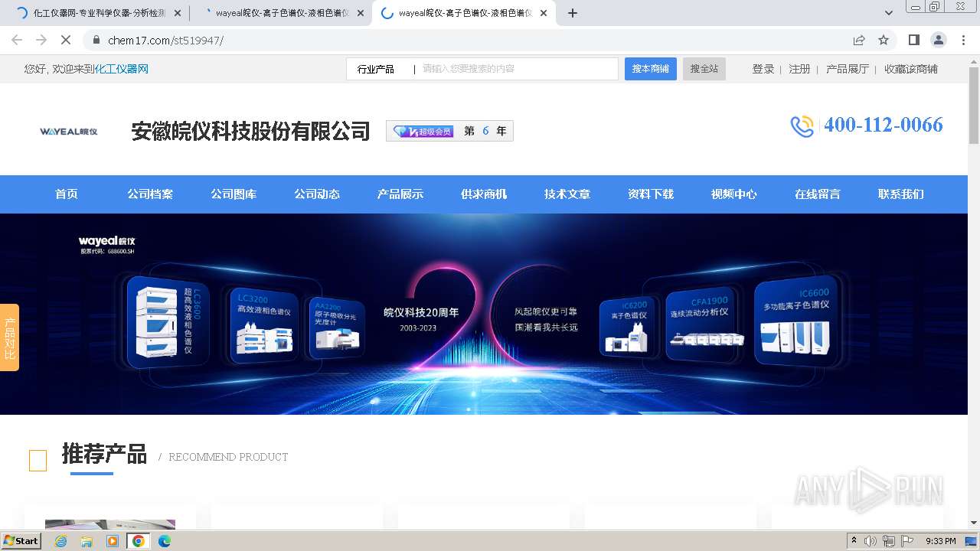Open the Action Center flag tray icon
This screenshot has width=980, height=551.
click(x=907, y=541)
